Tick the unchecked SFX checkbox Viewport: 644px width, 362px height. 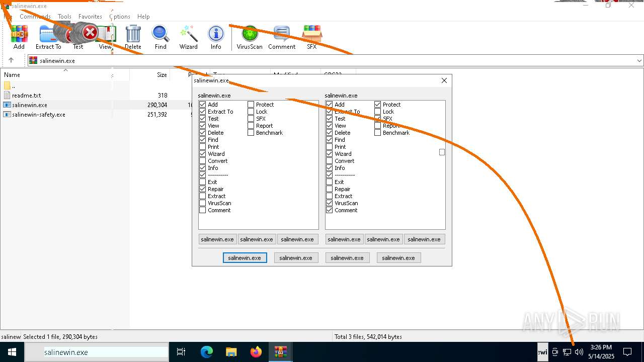(251, 119)
